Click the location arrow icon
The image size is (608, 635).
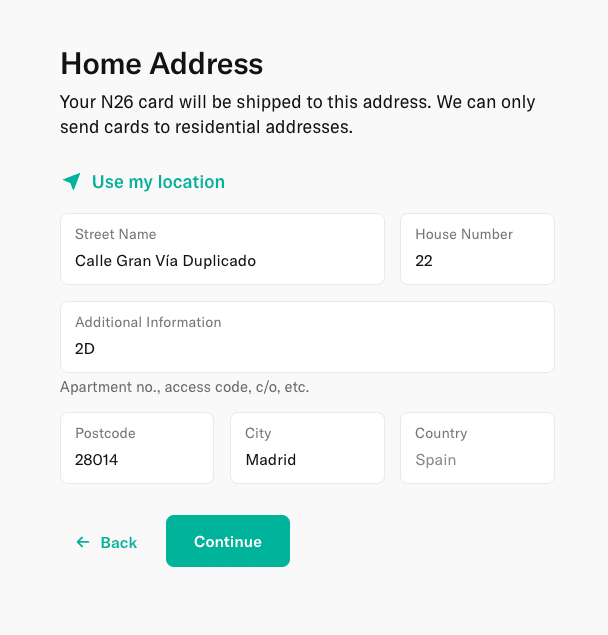click(72, 181)
